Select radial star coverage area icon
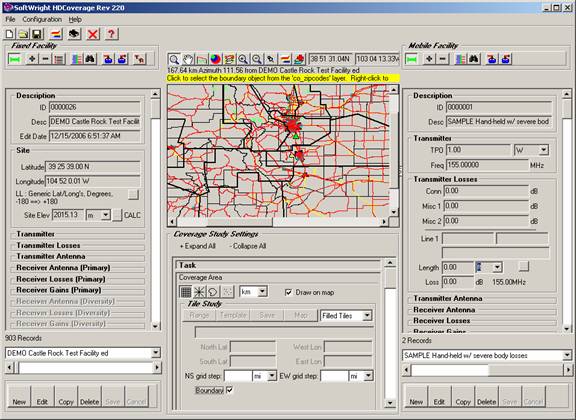Image resolution: width=576 pixels, height=420 pixels. pyautogui.click(x=199, y=292)
